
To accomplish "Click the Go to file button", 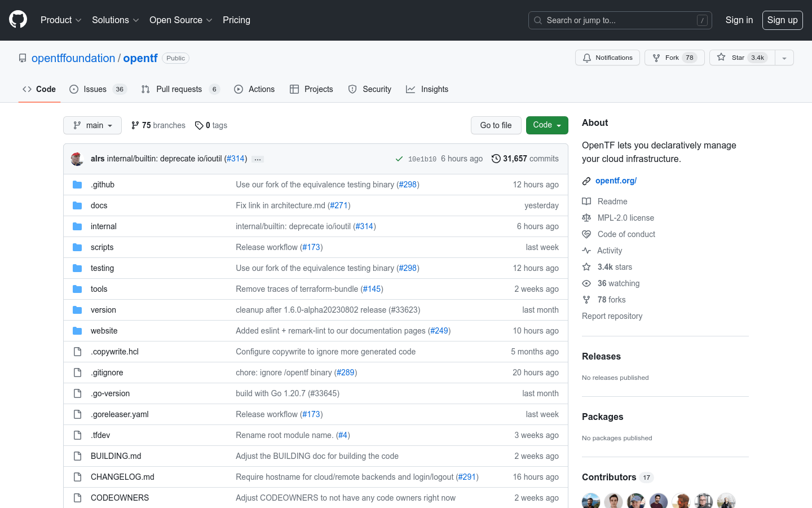I will tap(496, 125).
